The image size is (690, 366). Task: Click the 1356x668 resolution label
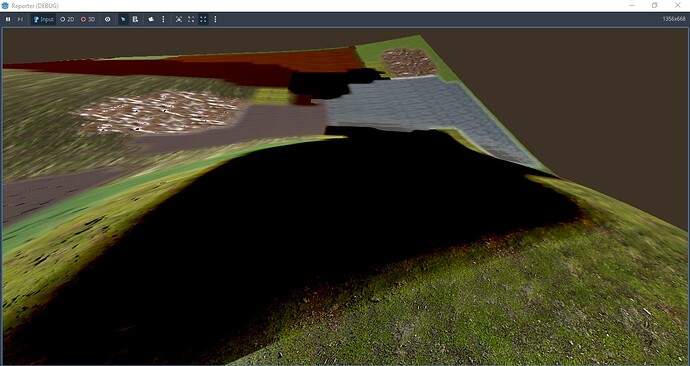[x=674, y=19]
